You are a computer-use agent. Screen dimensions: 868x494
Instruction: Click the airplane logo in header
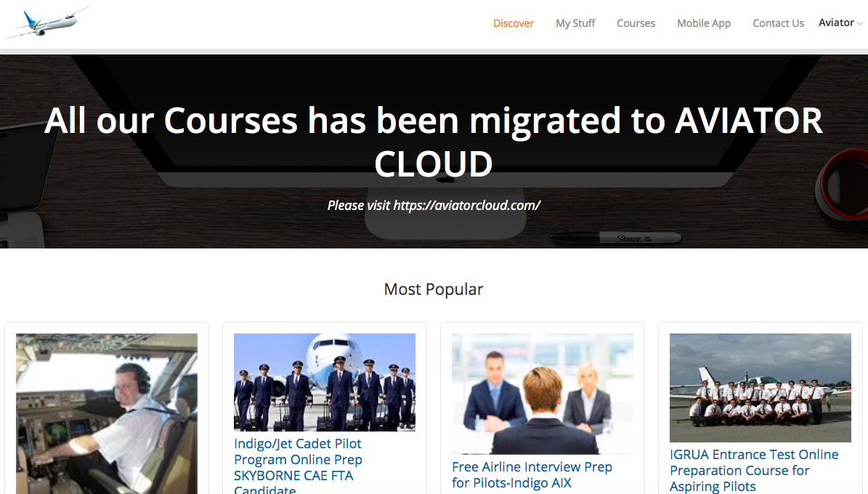coord(47,23)
